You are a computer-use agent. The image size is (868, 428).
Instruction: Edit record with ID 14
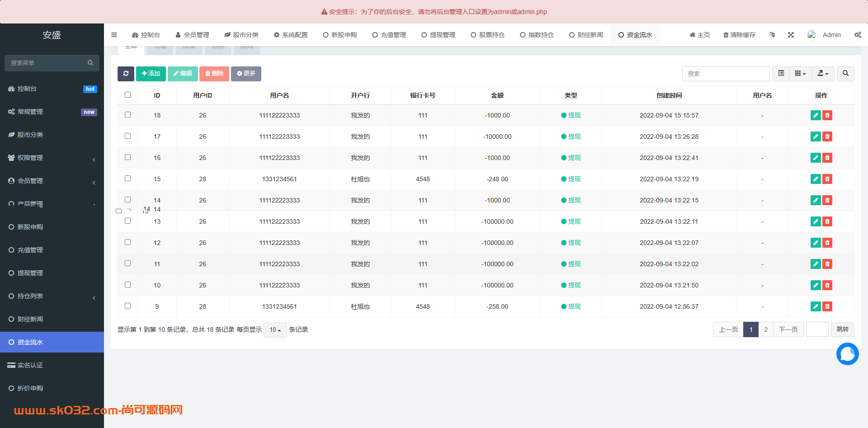tap(816, 200)
